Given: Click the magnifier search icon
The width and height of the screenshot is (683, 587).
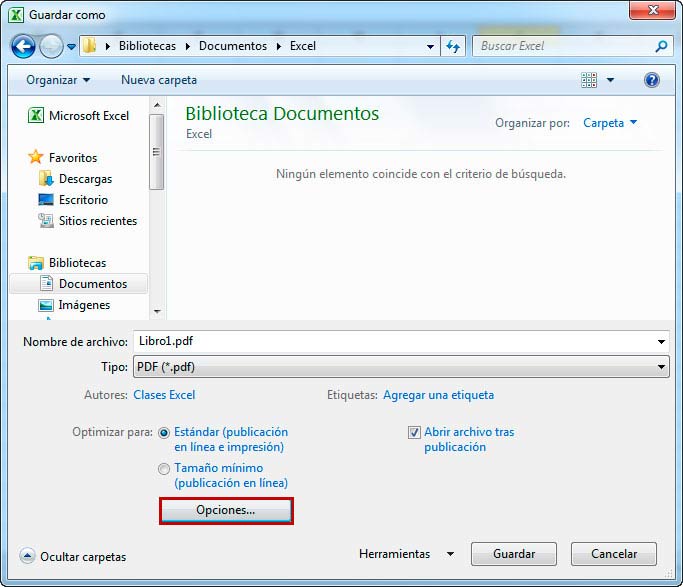Looking at the screenshot, I should click(662, 46).
